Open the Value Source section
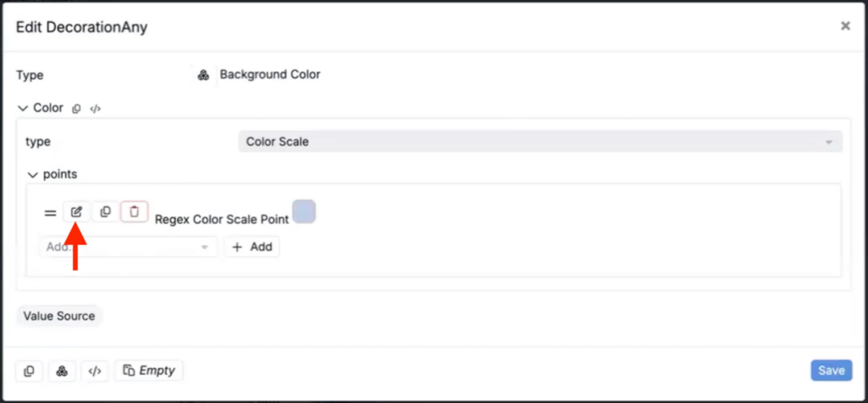Viewport: 868px width, 403px height. pyautogui.click(x=59, y=316)
